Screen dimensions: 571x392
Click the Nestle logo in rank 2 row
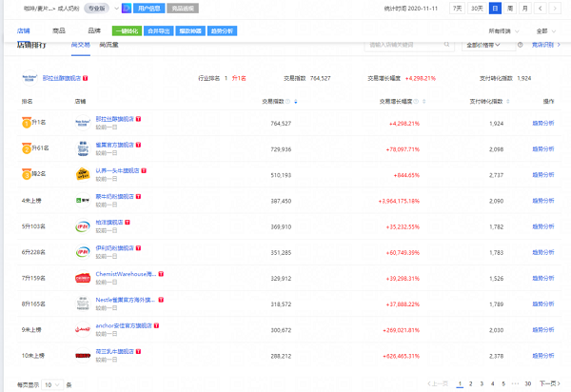[83, 148]
